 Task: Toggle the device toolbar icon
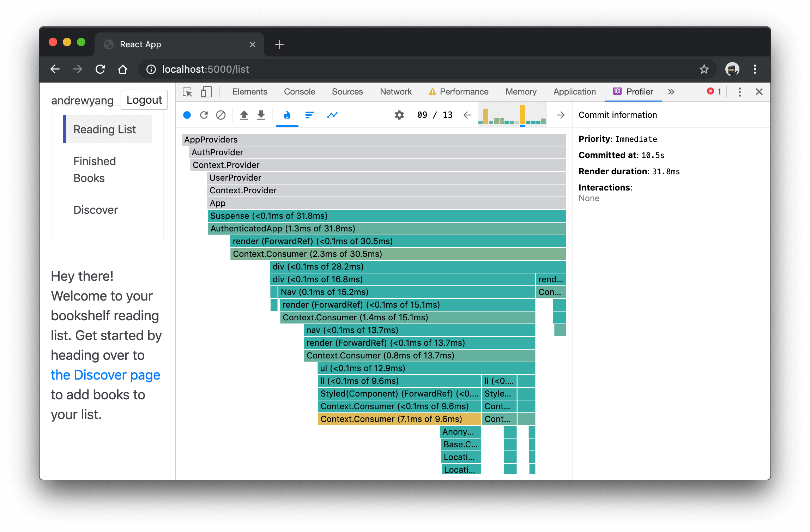tap(206, 91)
